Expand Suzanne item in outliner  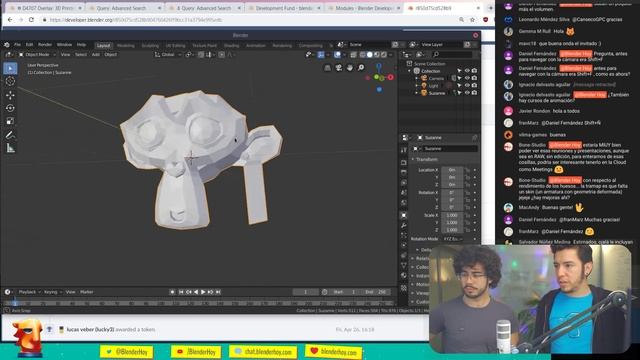point(417,93)
